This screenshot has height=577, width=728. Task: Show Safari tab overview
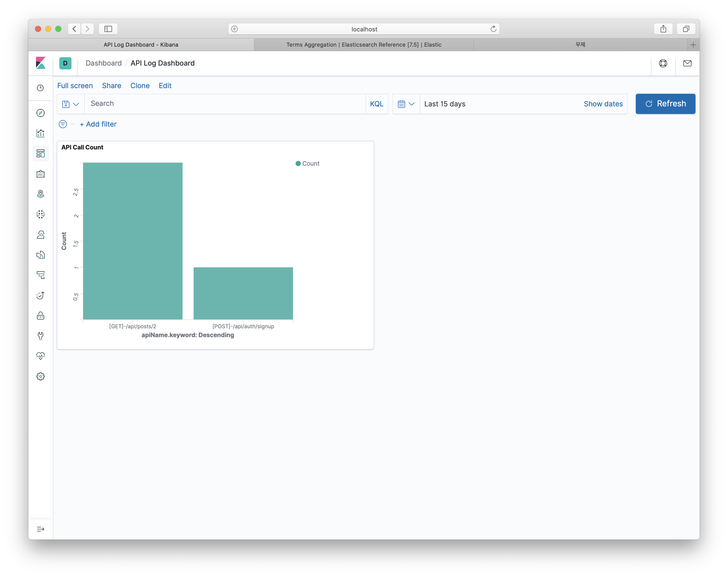tap(686, 29)
